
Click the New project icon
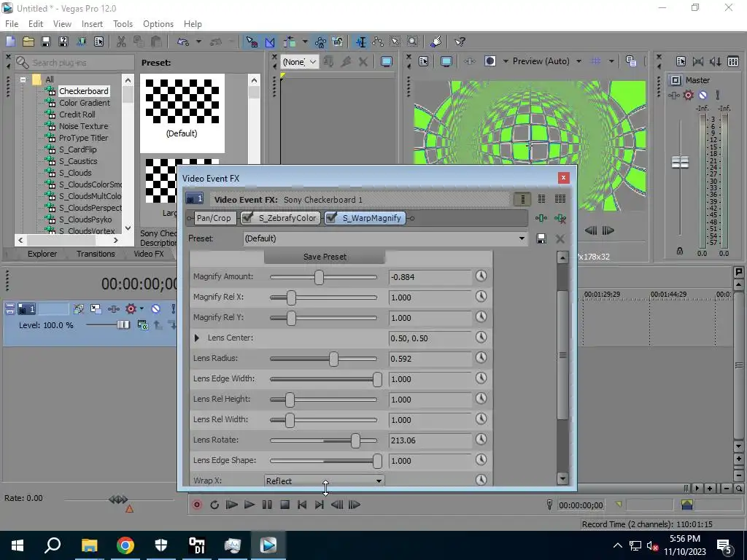coord(10,42)
